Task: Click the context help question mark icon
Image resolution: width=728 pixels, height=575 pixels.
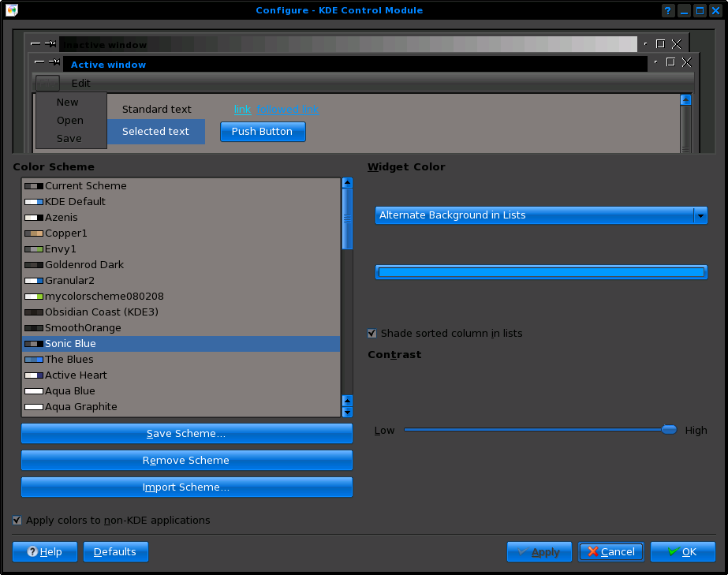Action: (x=667, y=10)
